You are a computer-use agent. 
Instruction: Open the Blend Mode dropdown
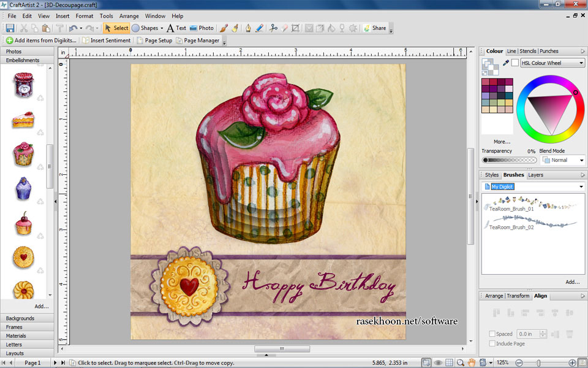point(562,160)
